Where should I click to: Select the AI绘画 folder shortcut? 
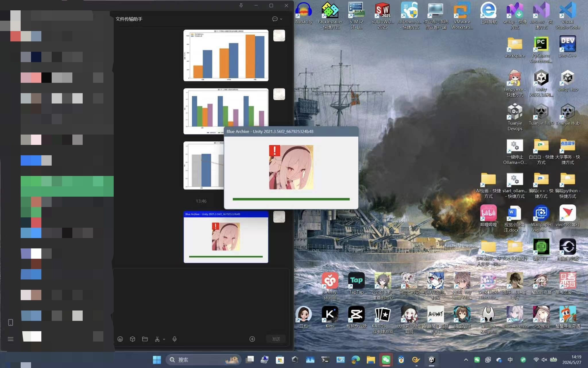pyautogui.click(x=488, y=186)
